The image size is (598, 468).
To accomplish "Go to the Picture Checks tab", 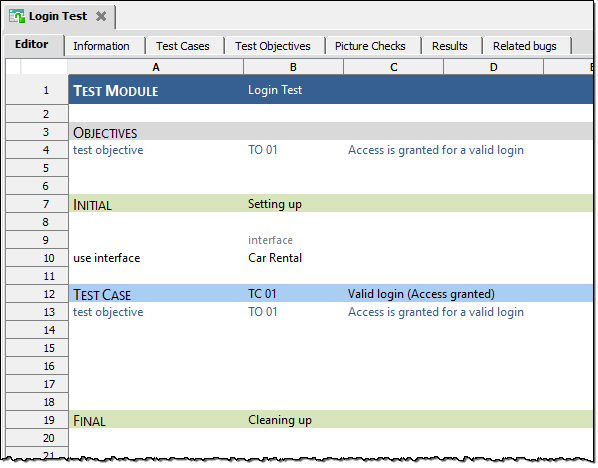I will click(370, 46).
